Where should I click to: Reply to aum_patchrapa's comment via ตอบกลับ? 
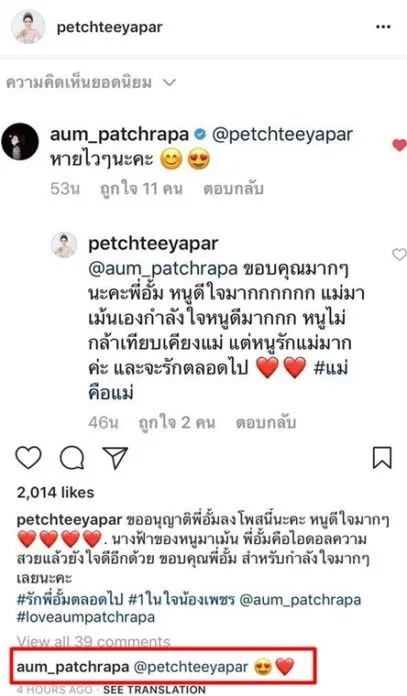(233, 189)
